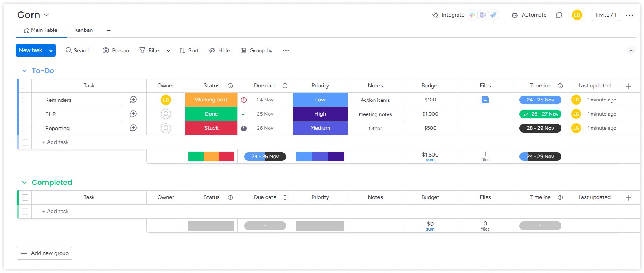Image resolution: width=644 pixels, height=273 pixels.
Task: Open conversation for EHR task
Action: pos(133,114)
